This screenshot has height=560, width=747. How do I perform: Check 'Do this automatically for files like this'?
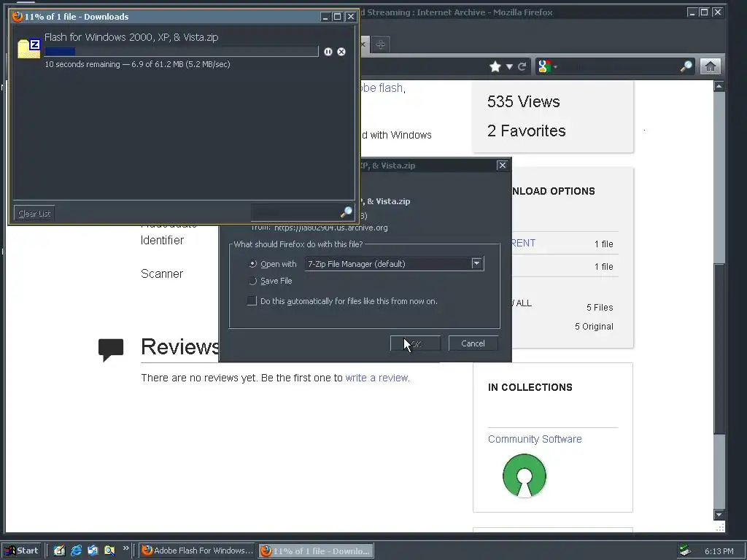click(x=252, y=301)
